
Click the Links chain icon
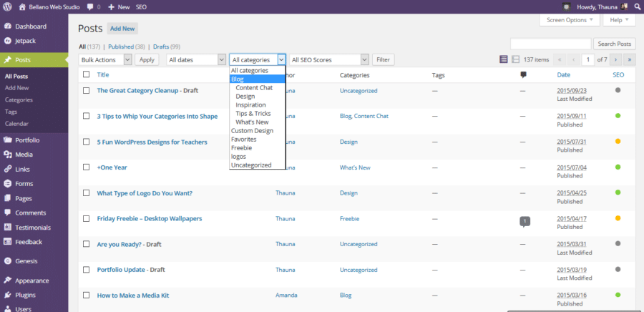coord(7,169)
